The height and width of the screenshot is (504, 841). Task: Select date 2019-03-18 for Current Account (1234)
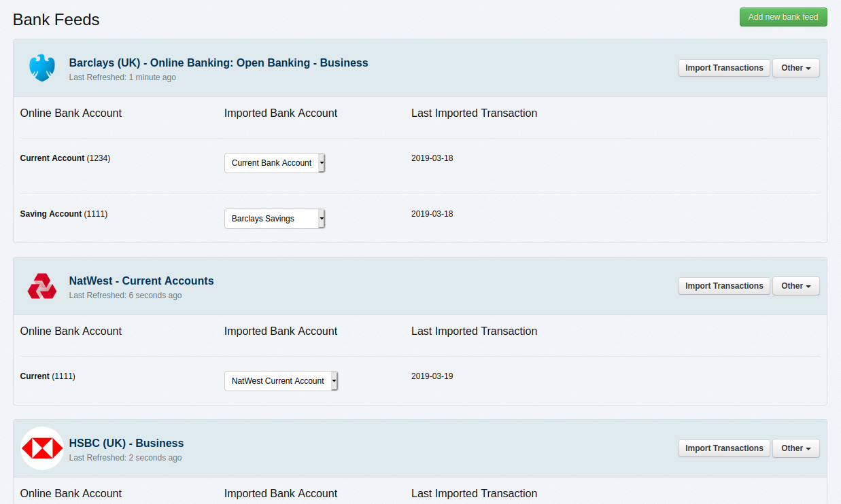tap(432, 158)
